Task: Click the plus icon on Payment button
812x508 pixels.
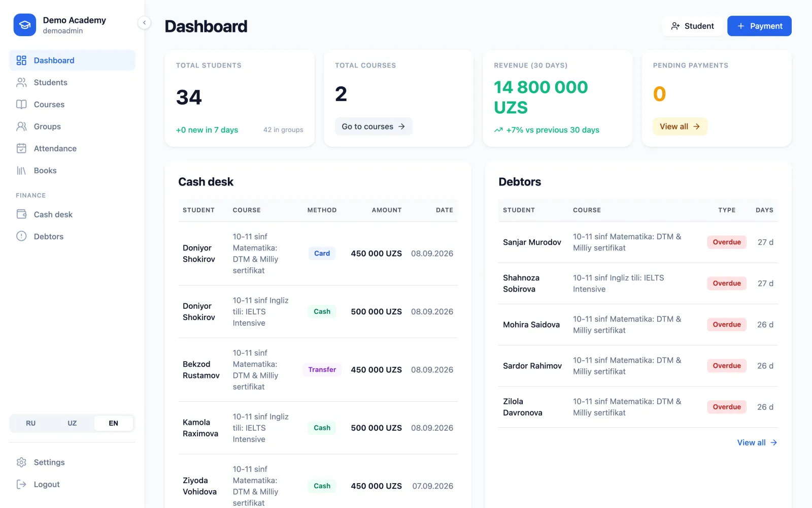Action: pos(741,26)
